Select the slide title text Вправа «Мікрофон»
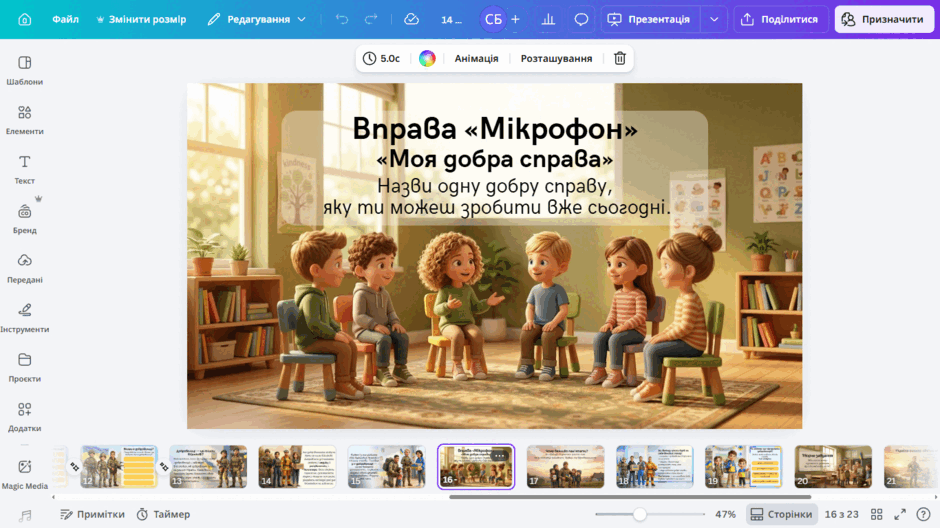 click(x=495, y=128)
